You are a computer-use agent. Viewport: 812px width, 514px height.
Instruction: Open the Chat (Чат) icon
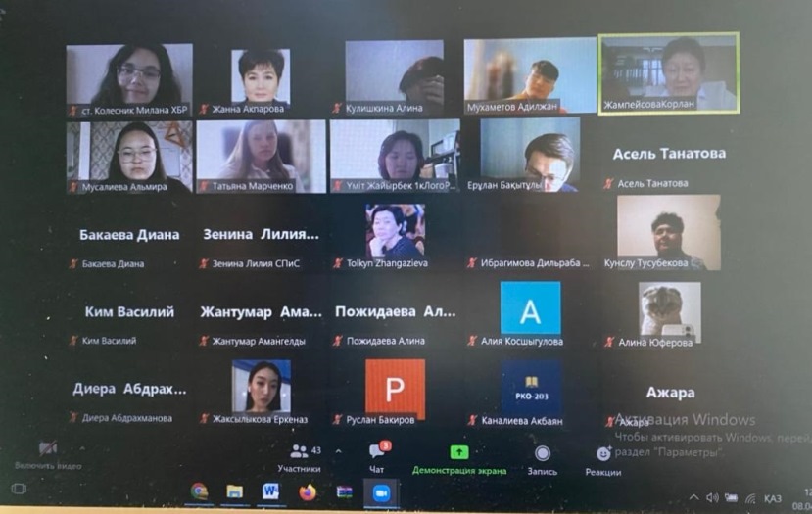point(376,451)
